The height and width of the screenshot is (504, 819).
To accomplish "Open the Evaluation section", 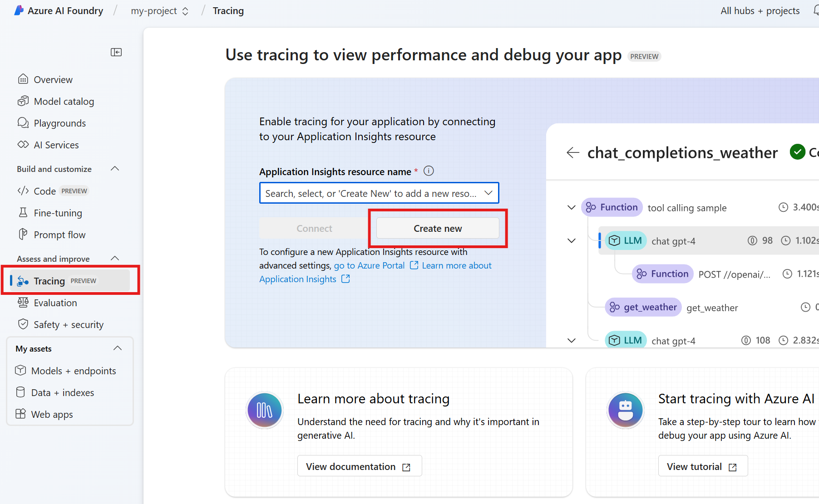I will pos(55,302).
